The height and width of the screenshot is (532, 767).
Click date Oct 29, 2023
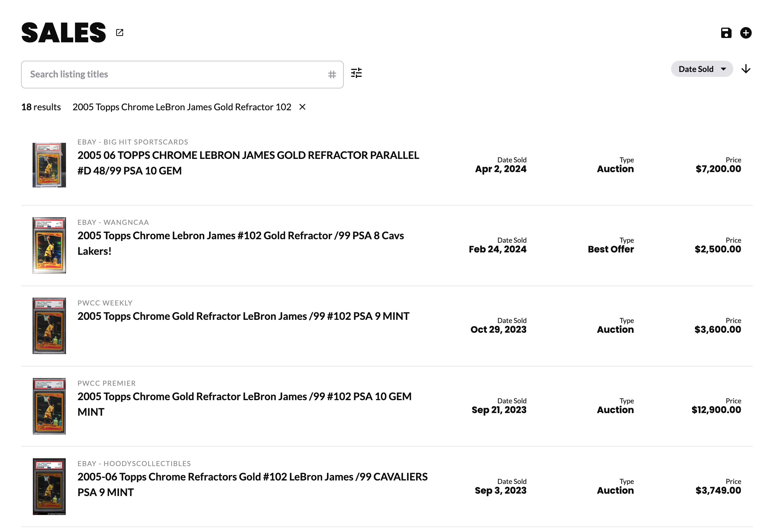498,329
